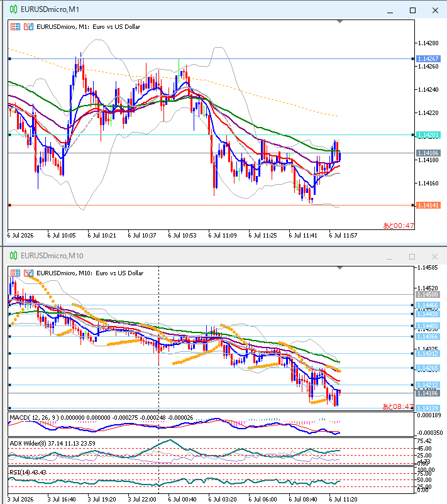The width and height of the screenshot is (447, 504).
Task: Click the M10 chart title 'Euro vs US Dollar'
Action: (119, 273)
